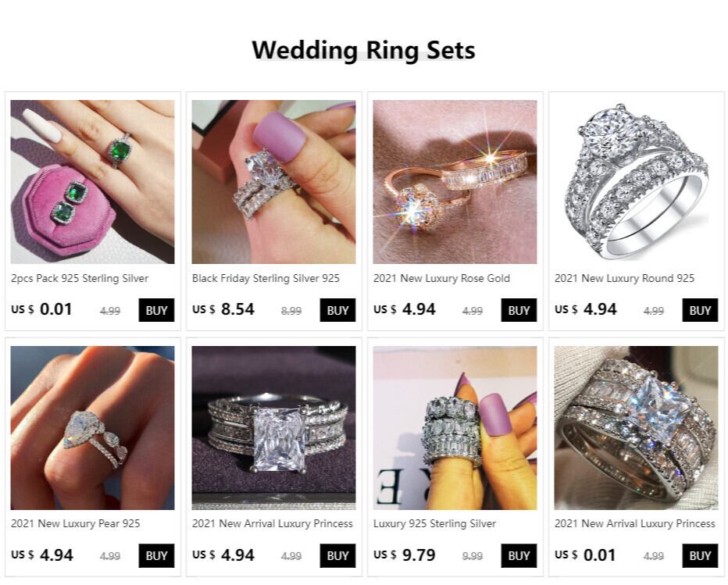Click BUY for 2021 New Luxury Rose Gold
This screenshot has height=585, width=728.
point(519,310)
